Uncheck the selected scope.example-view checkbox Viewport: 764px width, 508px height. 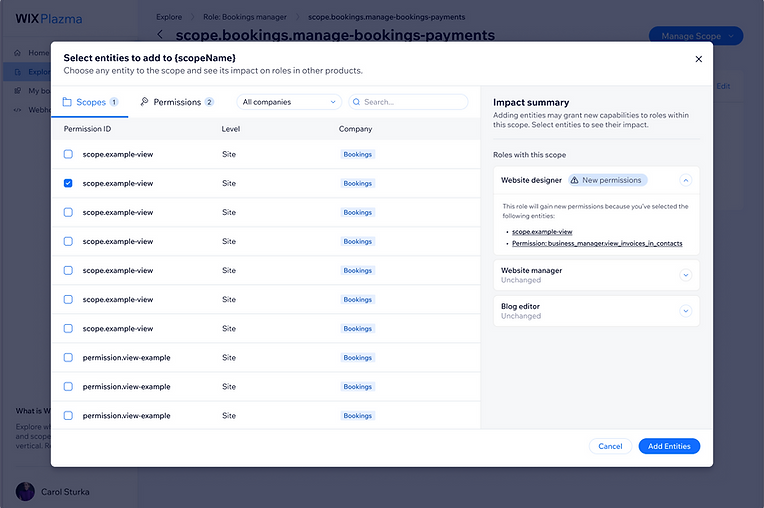(68, 183)
